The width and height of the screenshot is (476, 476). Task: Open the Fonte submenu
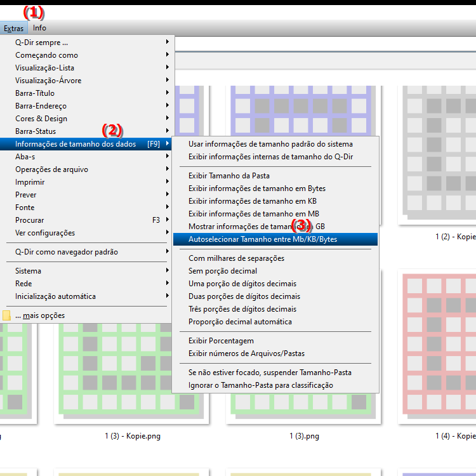point(86,208)
